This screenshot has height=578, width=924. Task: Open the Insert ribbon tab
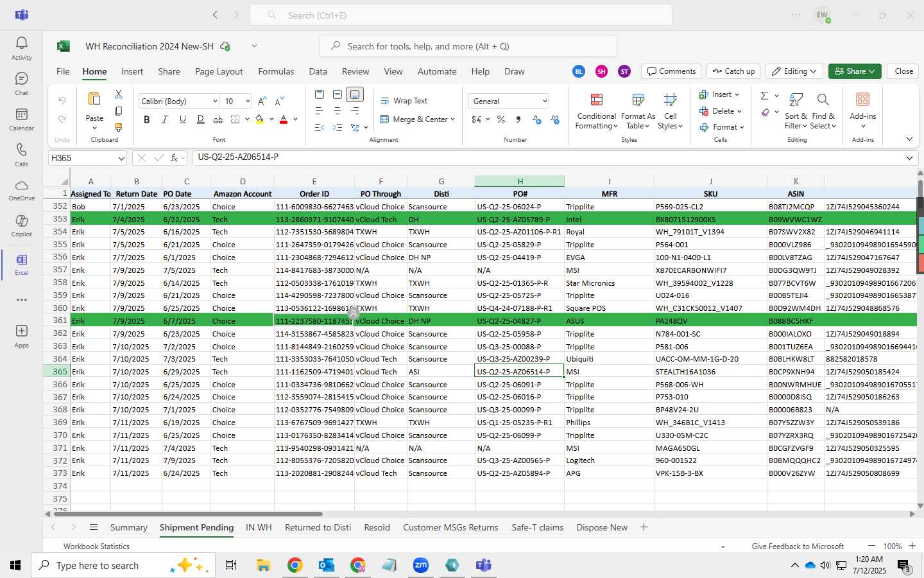pyautogui.click(x=132, y=71)
